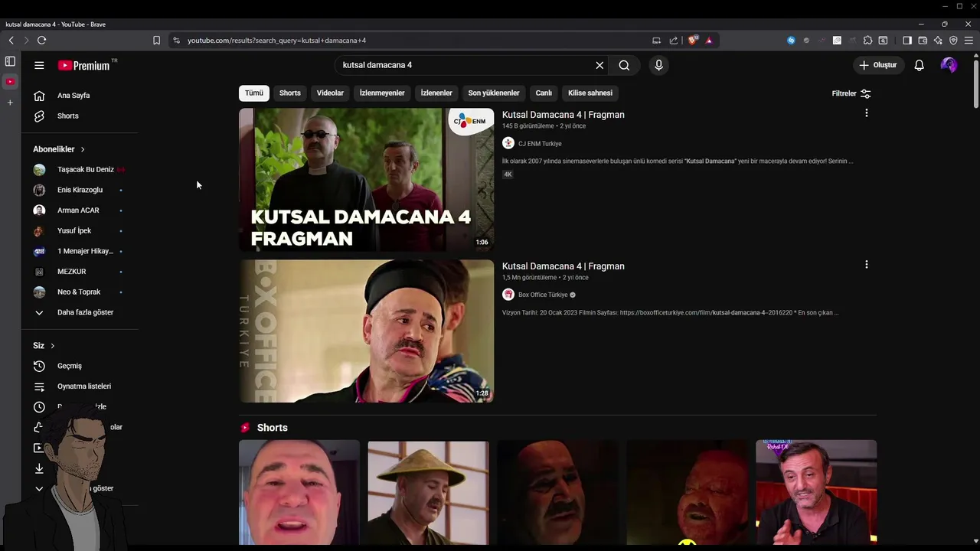The height and width of the screenshot is (551, 980).
Task: Open Neo & Toprak subscription
Action: (80, 292)
